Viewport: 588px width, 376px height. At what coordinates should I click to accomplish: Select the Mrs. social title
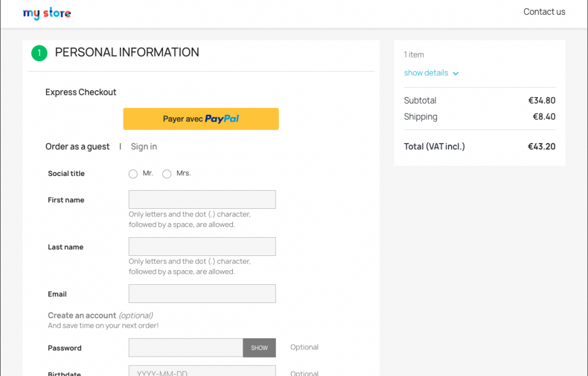coord(167,174)
